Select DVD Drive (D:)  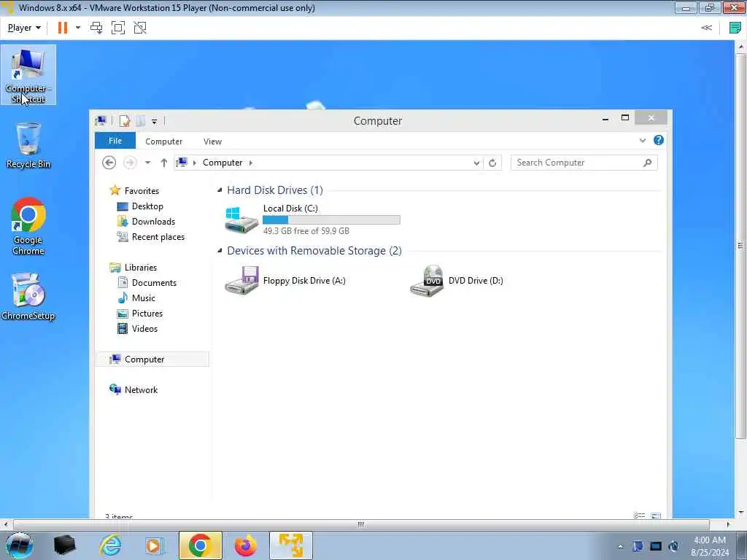(457, 281)
